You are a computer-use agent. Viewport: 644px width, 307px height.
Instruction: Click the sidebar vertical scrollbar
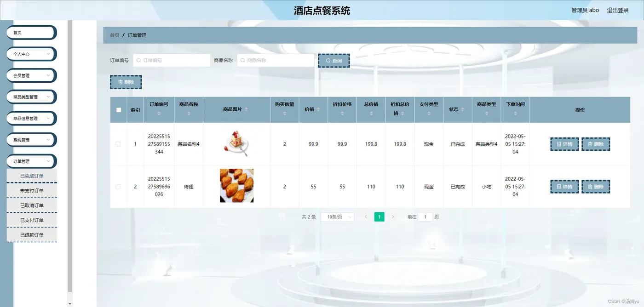click(70, 155)
